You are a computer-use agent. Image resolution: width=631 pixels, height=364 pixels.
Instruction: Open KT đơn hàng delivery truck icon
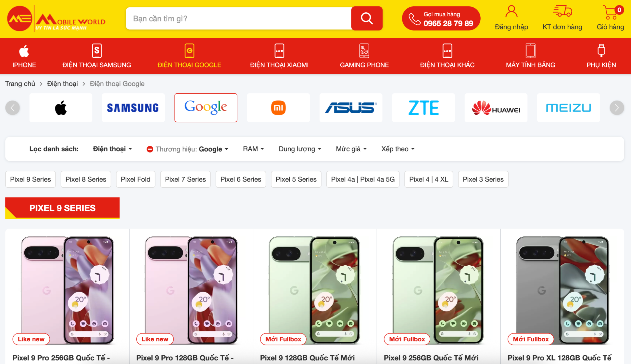click(562, 11)
